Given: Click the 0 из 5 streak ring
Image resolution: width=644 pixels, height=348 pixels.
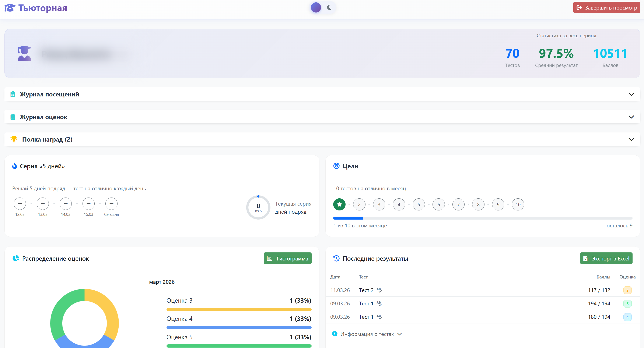Looking at the screenshot, I should [x=258, y=208].
